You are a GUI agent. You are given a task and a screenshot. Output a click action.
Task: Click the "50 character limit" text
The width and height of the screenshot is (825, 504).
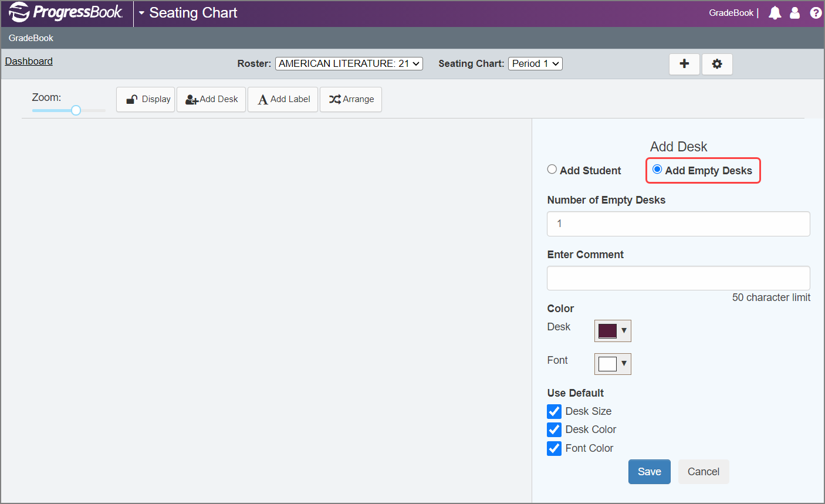[771, 297]
